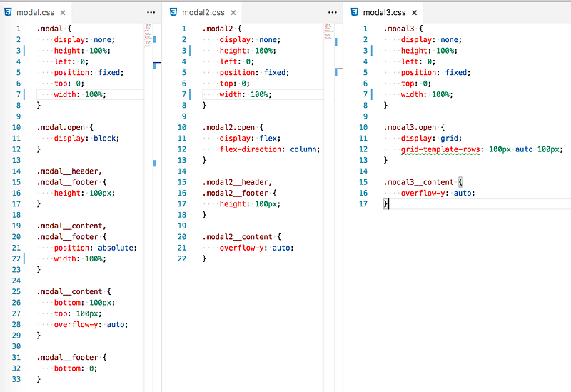Click '.modal2__footer {' line in modal2.css
Viewport: 571px width, 392px height.
[239, 193]
